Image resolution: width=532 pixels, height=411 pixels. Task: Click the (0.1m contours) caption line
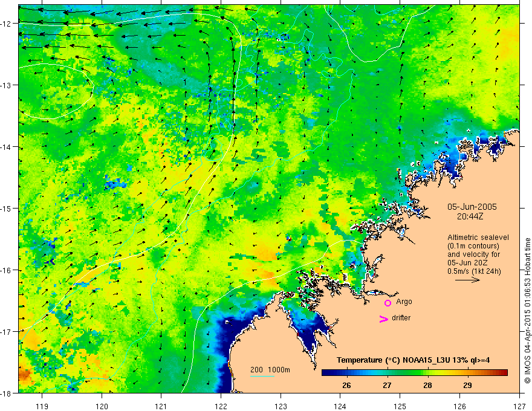point(473,246)
